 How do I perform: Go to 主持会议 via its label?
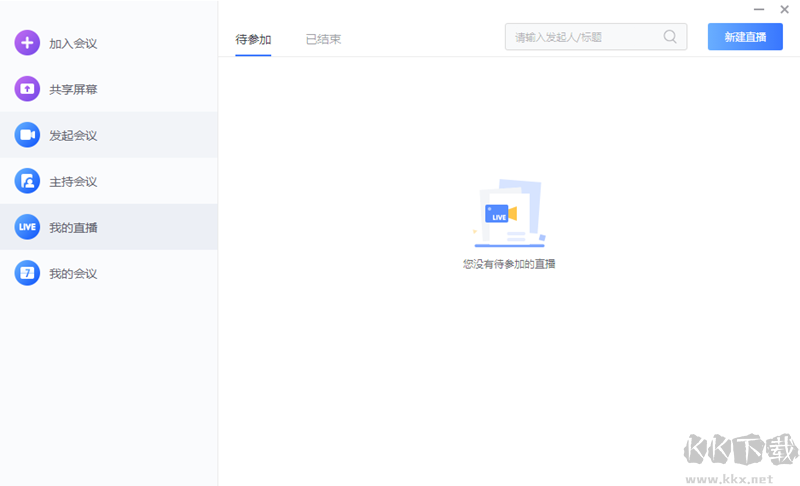73,181
